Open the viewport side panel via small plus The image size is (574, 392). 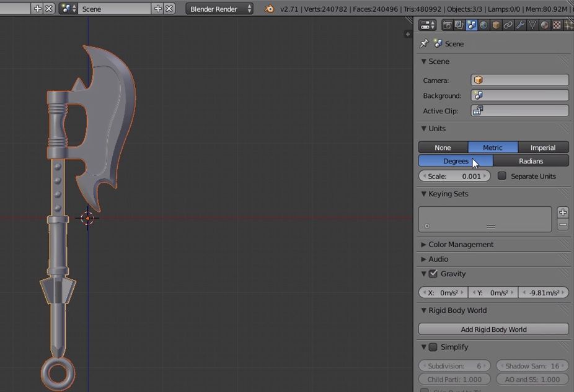point(407,34)
